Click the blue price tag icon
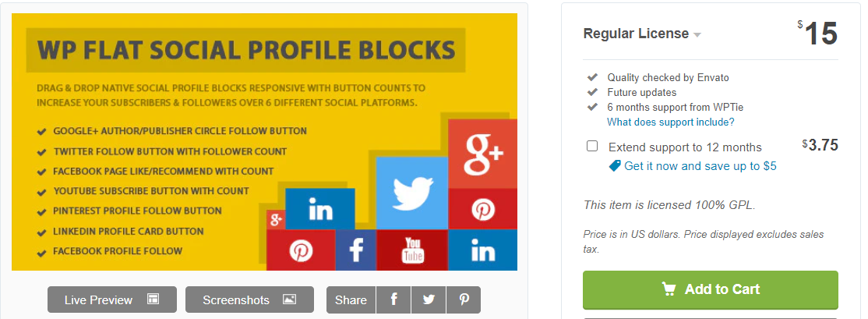The image size is (868, 319). click(x=615, y=165)
